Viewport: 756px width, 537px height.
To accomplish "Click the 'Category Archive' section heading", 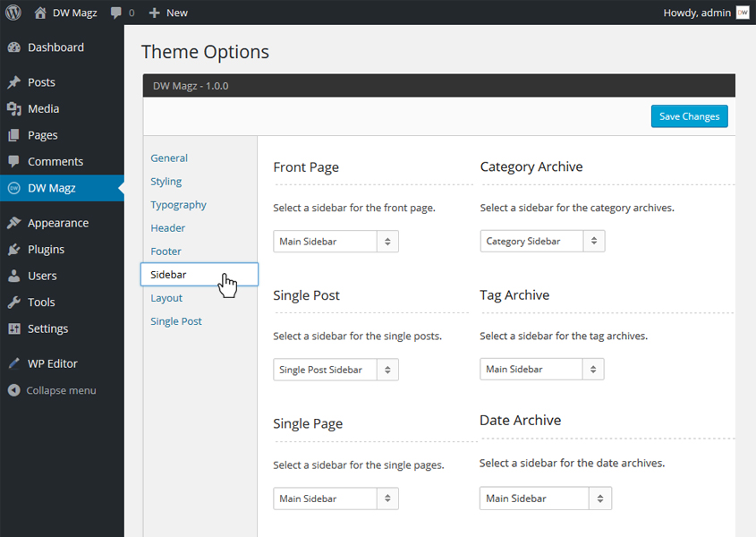I will click(531, 167).
